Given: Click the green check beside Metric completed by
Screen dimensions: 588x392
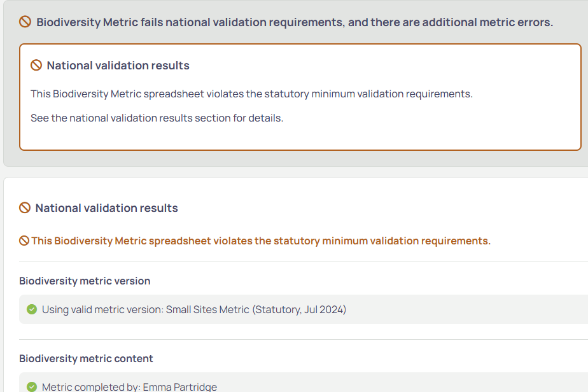Looking at the screenshot, I should 32,387.
